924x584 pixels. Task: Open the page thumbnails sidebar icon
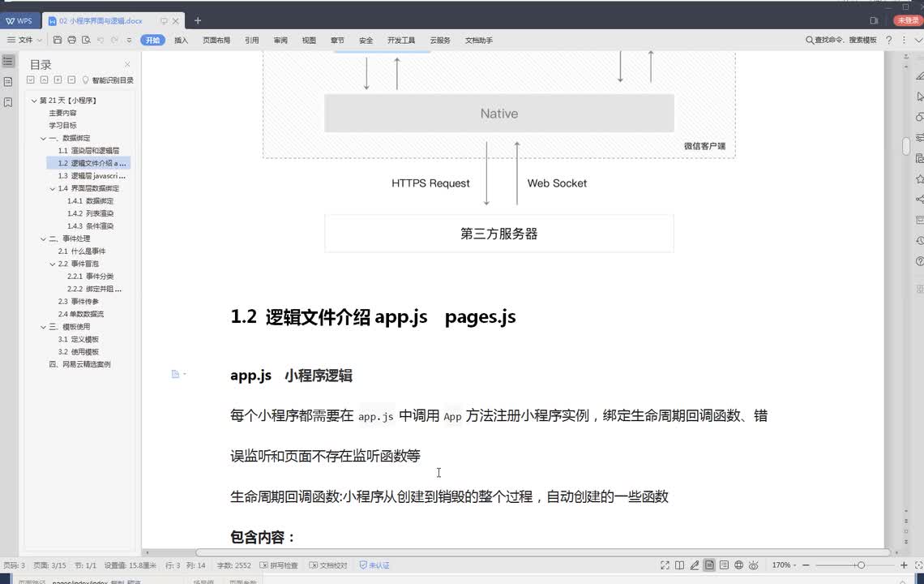coord(8,81)
